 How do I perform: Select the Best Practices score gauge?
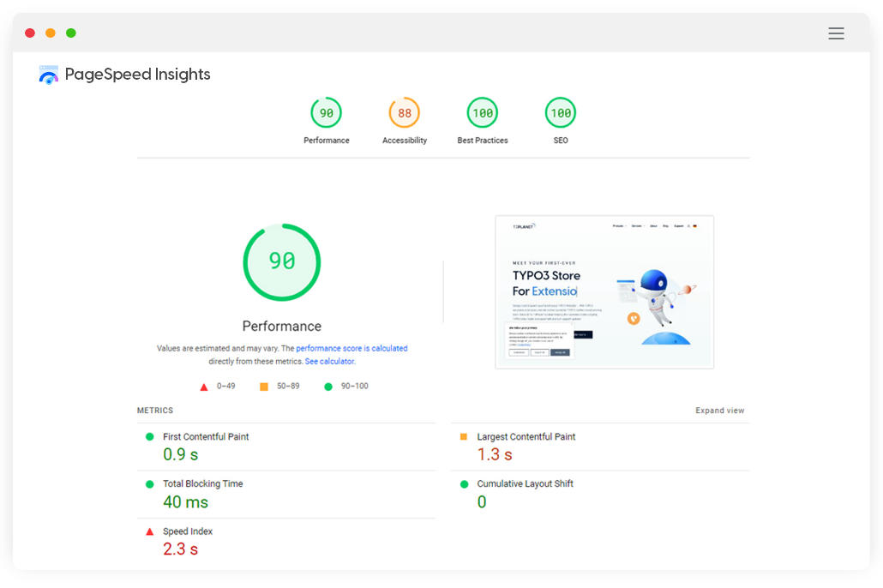[x=483, y=113]
